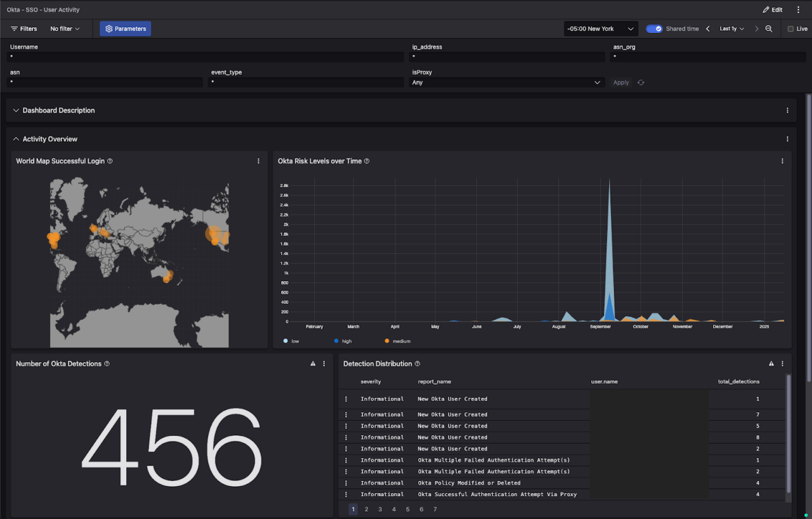Click 'Okta Successful Authentication Attempt Via Proxy' cell
812x519 pixels.
497,494
